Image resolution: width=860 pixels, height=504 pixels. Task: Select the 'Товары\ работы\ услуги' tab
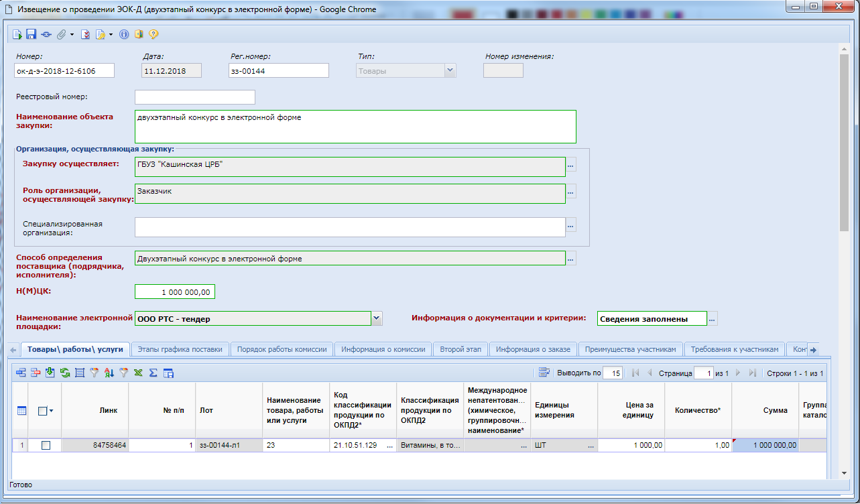(x=75, y=349)
